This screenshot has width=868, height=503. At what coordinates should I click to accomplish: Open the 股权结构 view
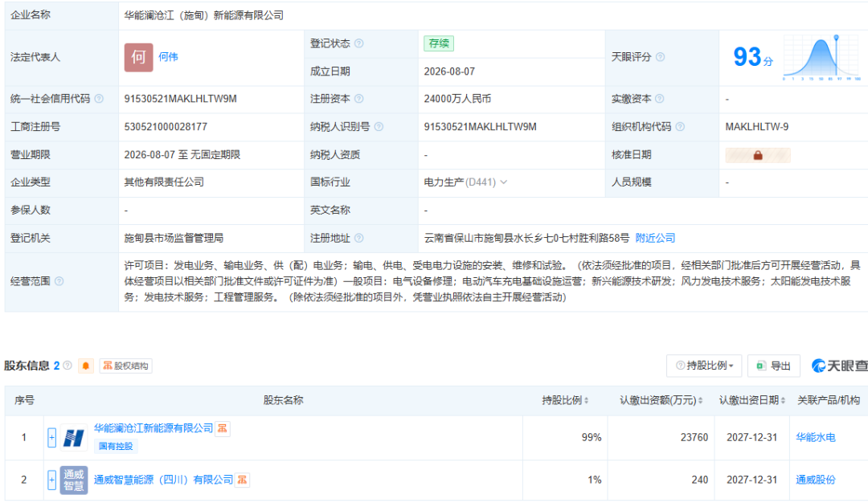pos(125,366)
